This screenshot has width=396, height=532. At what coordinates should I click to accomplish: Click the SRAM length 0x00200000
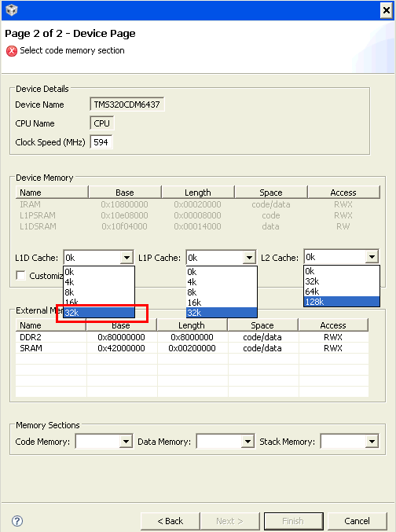[192, 348]
